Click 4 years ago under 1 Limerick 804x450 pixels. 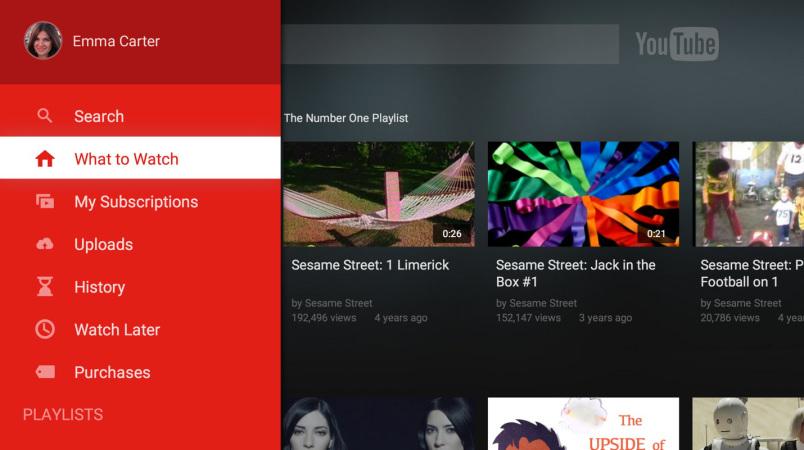pos(400,318)
